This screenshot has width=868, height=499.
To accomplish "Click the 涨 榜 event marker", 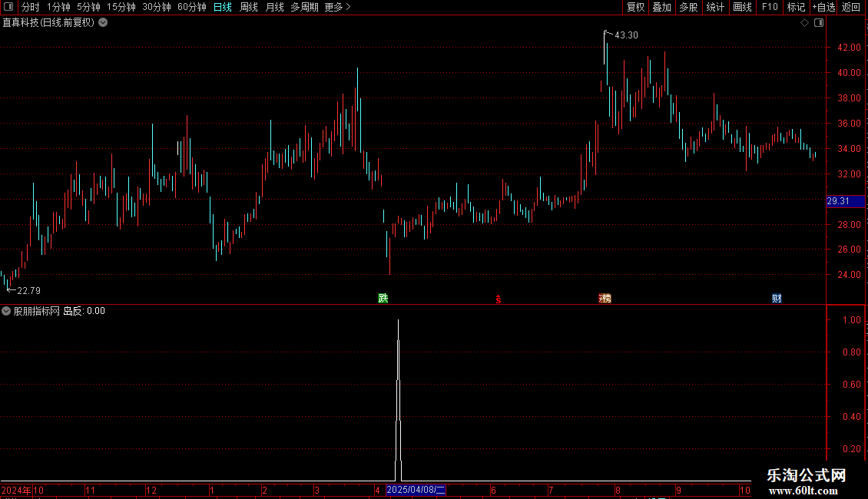I will click(x=605, y=298).
